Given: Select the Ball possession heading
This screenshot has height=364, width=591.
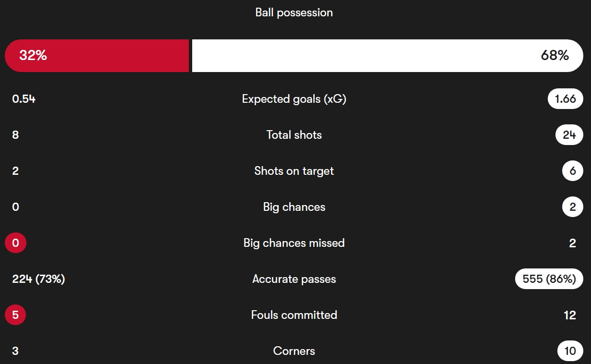Looking at the screenshot, I should coord(294,12).
